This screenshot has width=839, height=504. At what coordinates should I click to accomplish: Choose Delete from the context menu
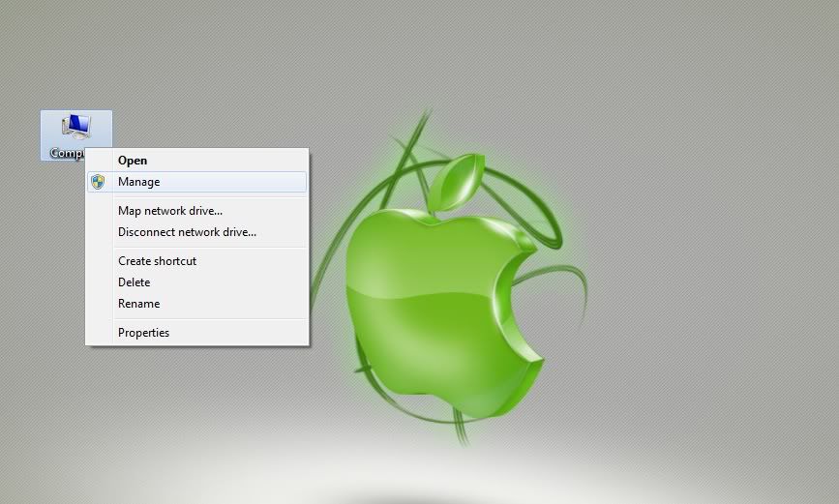196,282
